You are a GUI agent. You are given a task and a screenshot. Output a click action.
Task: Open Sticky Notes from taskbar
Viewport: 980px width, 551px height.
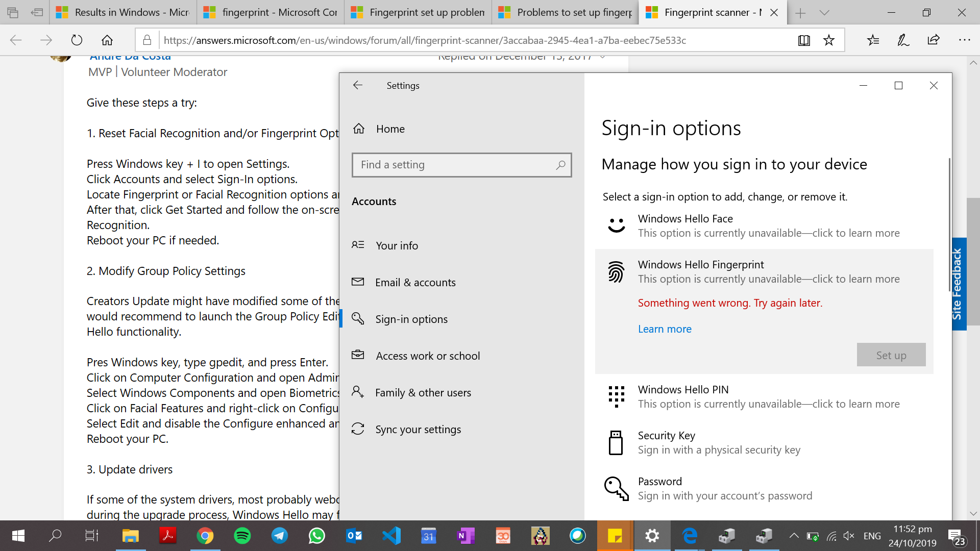(615, 536)
